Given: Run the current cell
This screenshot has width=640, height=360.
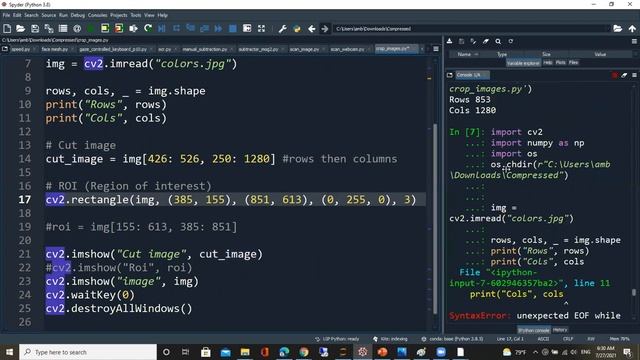Looking at the screenshot, I should [105, 29].
